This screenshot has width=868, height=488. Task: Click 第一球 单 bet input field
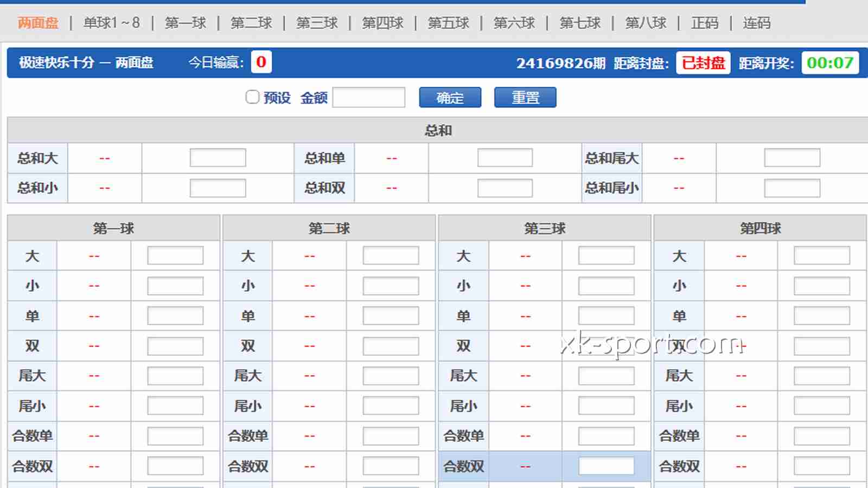(x=175, y=316)
